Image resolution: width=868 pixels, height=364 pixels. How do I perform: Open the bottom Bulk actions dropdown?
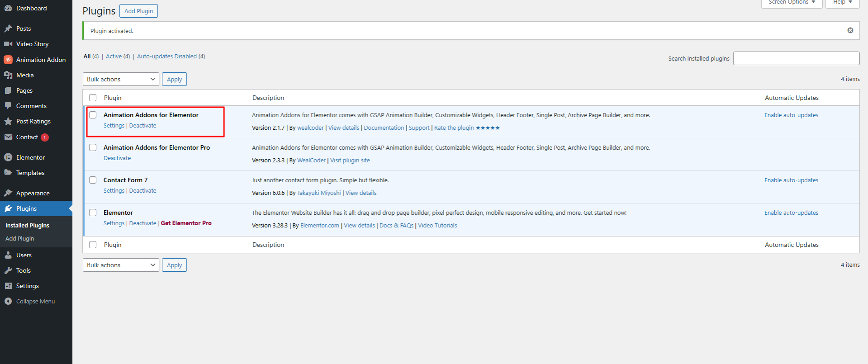point(121,265)
